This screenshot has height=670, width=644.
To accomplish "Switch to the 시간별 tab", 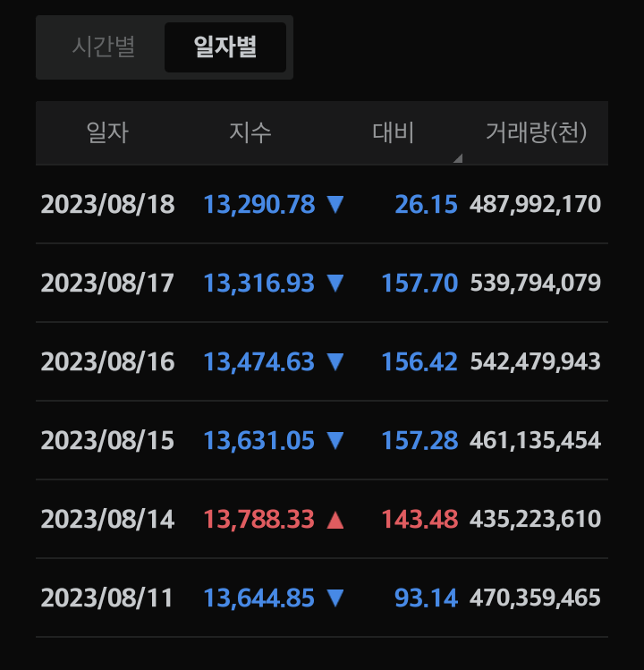I will [x=104, y=47].
